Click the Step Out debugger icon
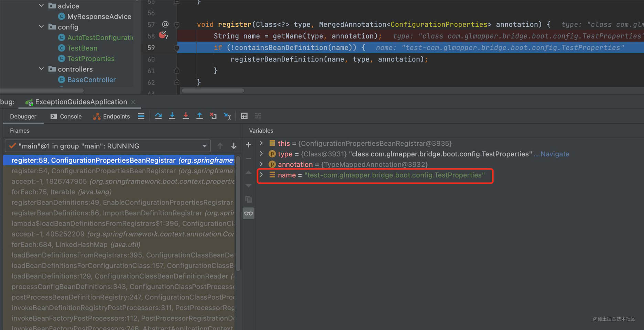This screenshot has width=644, height=330. point(199,116)
